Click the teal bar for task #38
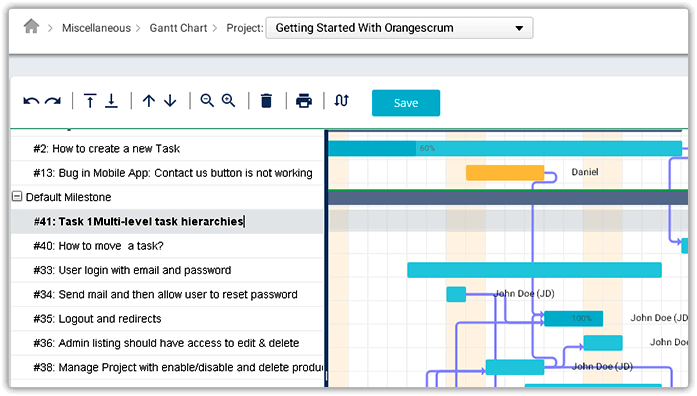The image size is (697, 396). pos(515,367)
